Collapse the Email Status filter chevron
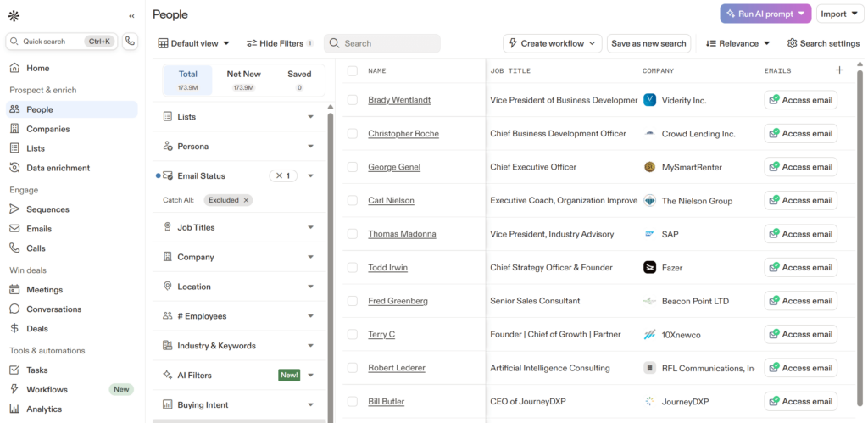The image size is (868, 423). (x=310, y=176)
